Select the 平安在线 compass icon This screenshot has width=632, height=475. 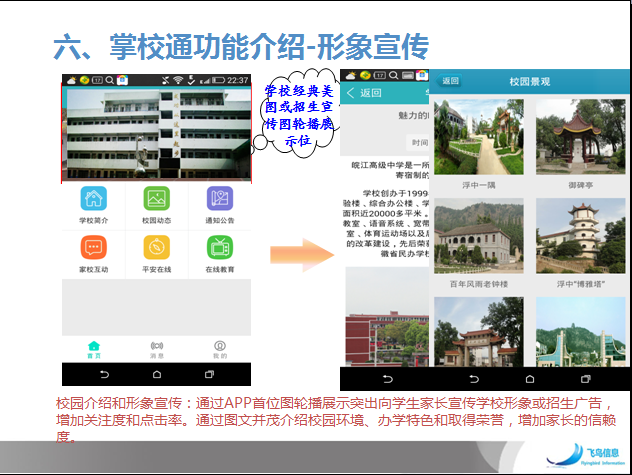(156, 248)
